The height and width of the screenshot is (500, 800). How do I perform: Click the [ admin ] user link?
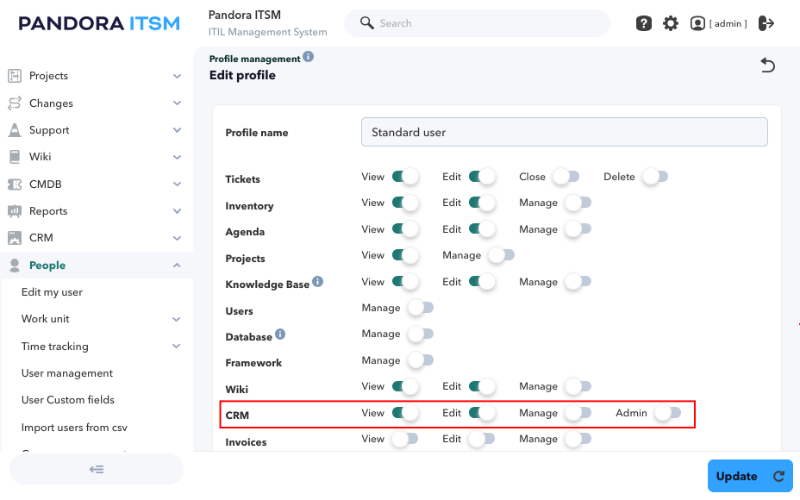pyautogui.click(x=728, y=23)
